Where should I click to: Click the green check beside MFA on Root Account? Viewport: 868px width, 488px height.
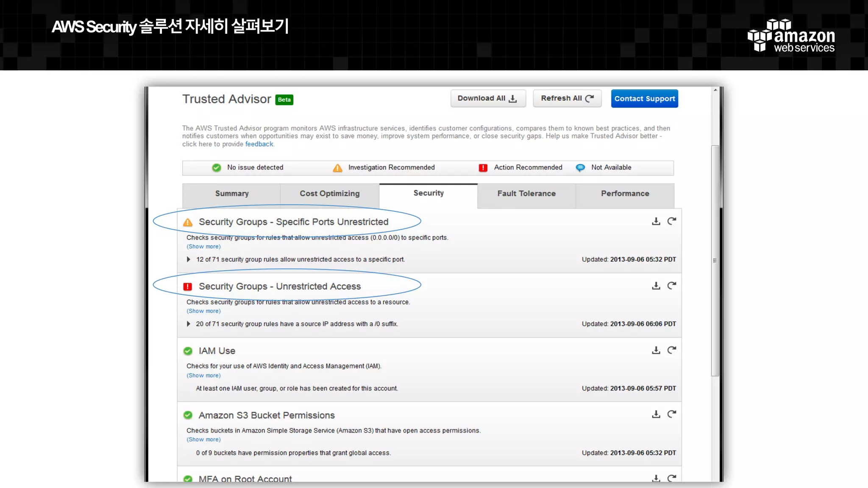pyautogui.click(x=188, y=479)
